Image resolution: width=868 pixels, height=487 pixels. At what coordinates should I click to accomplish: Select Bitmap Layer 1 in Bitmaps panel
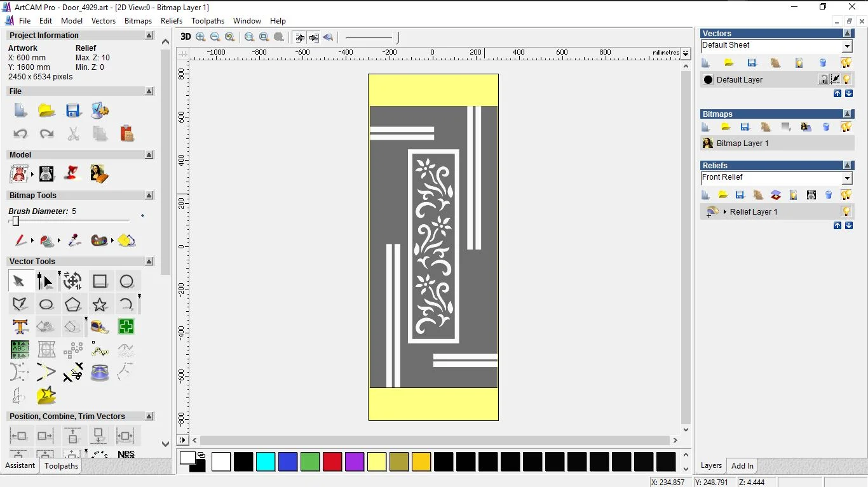pyautogui.click(x=742, y=143)
